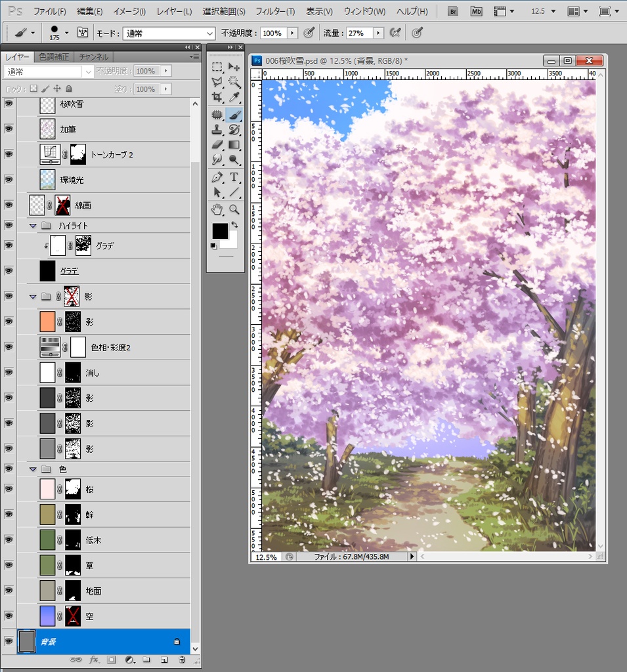Toggle visibility of トーンカーブ 2 layer
Viewport: 627px width, 672px height.
(9, 154)
